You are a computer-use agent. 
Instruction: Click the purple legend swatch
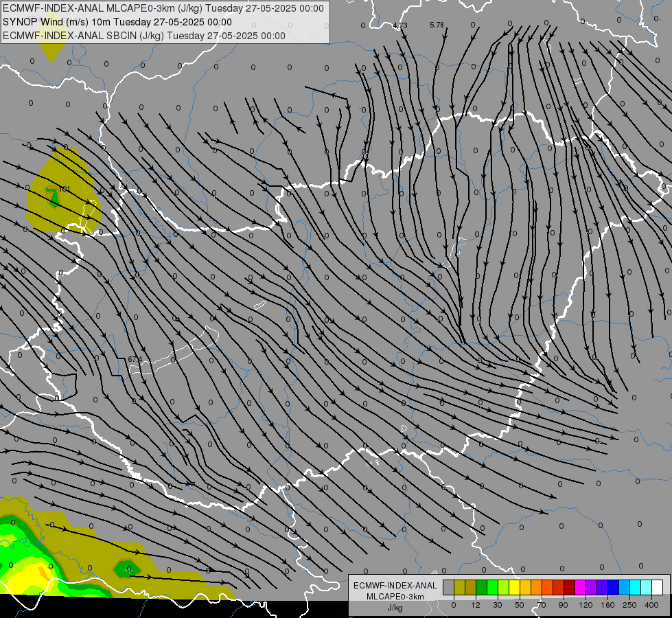tap(592, 588)
